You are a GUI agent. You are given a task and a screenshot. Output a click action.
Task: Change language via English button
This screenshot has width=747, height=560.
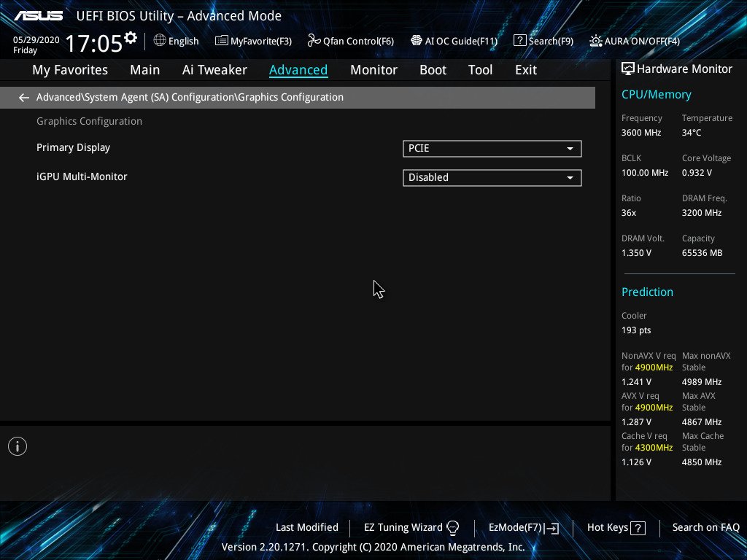click(x=177, y=41)
